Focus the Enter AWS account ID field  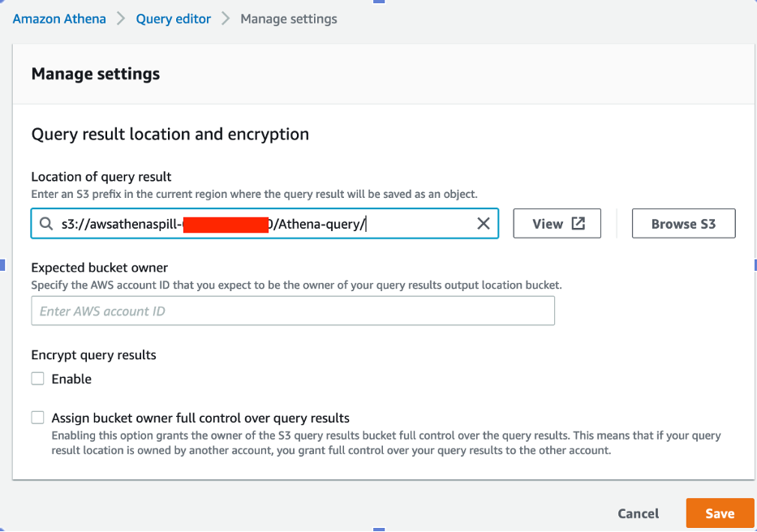click(x=293, y=311)
